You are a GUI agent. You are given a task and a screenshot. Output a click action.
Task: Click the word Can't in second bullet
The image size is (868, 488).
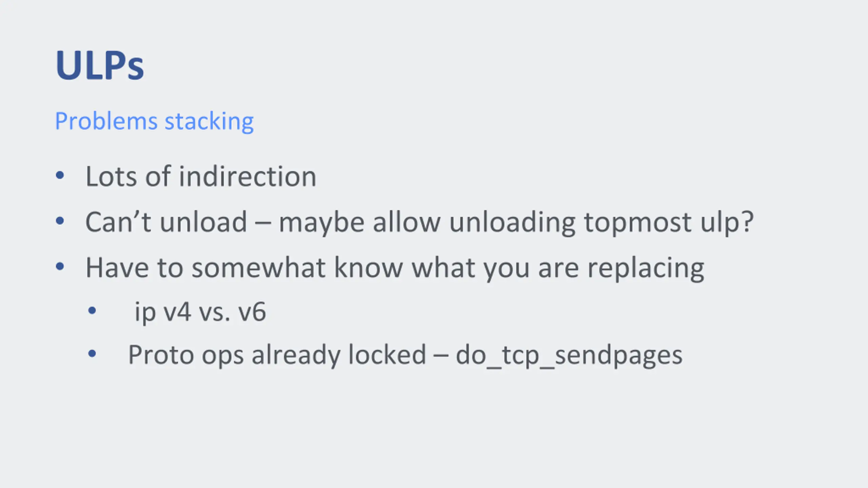pyautogui.click(x=118, y=222)
